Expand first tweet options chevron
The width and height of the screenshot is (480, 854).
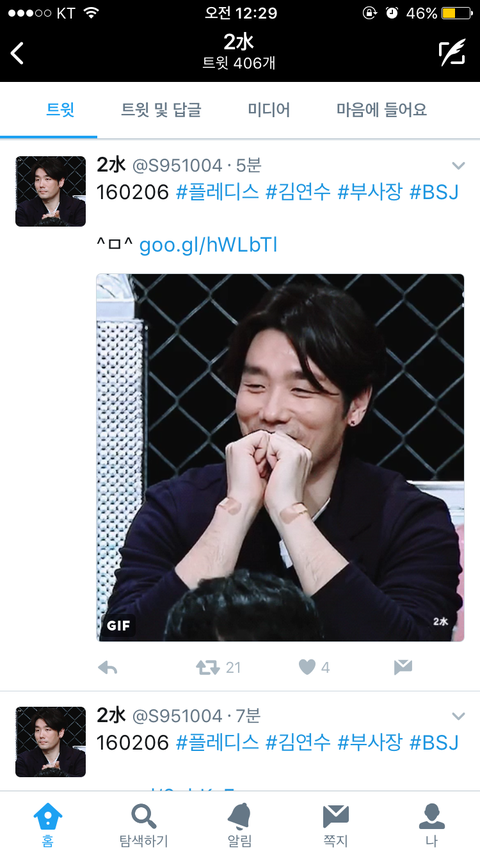pos(459,166)
